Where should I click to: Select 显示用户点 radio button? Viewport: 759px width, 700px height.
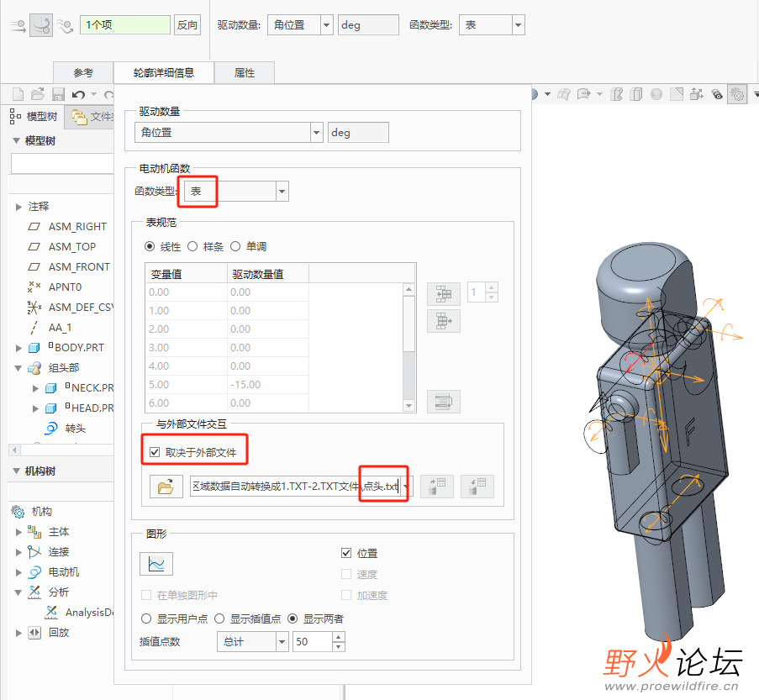point(146,618)
